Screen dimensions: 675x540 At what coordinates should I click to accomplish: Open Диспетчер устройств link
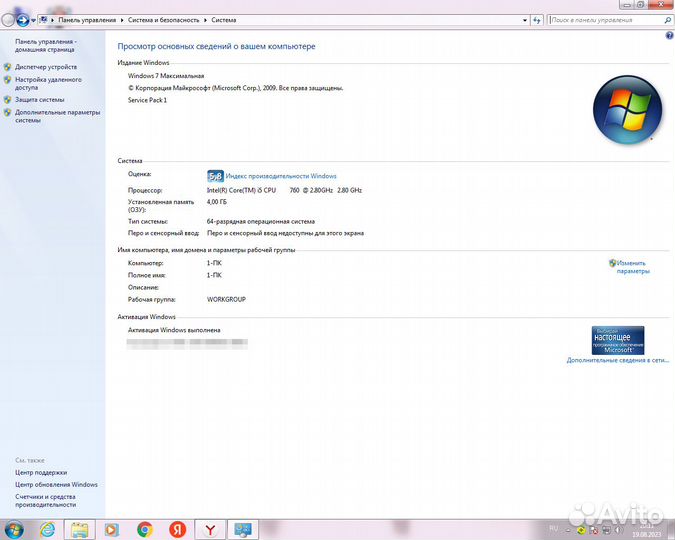point(46,67)
